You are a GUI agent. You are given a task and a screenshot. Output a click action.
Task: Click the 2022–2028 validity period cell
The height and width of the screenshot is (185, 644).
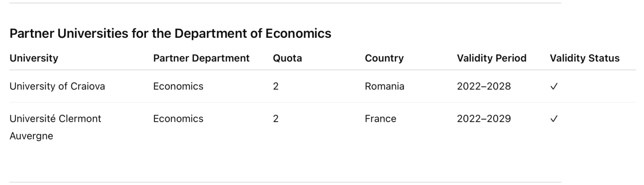[484, 86]
